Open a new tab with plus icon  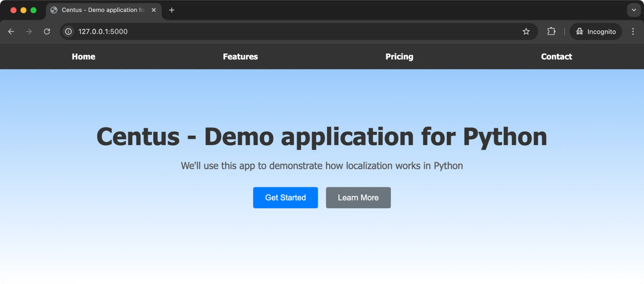click(x=172, y=10)
